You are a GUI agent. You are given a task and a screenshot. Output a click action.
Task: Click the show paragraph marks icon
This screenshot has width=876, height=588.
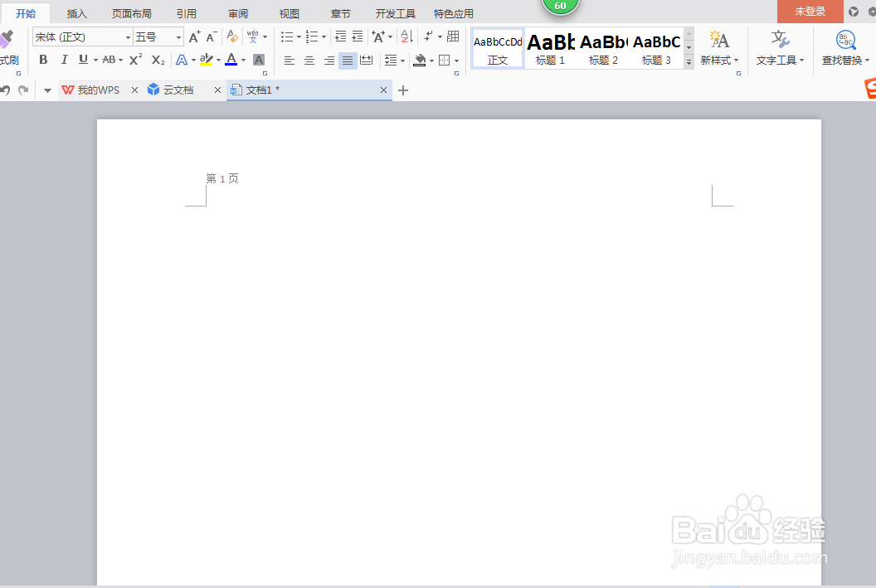(429, 36)
